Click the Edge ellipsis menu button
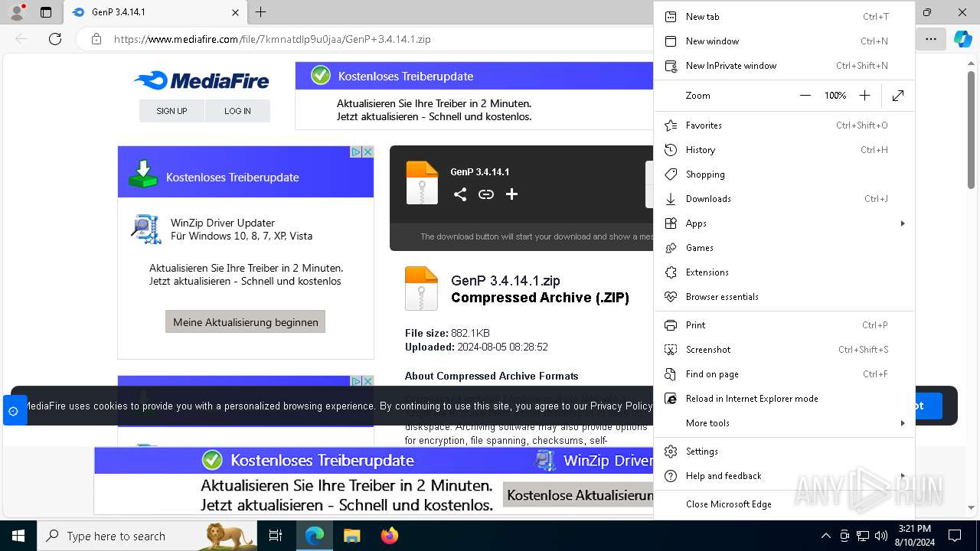 (930, 39)
